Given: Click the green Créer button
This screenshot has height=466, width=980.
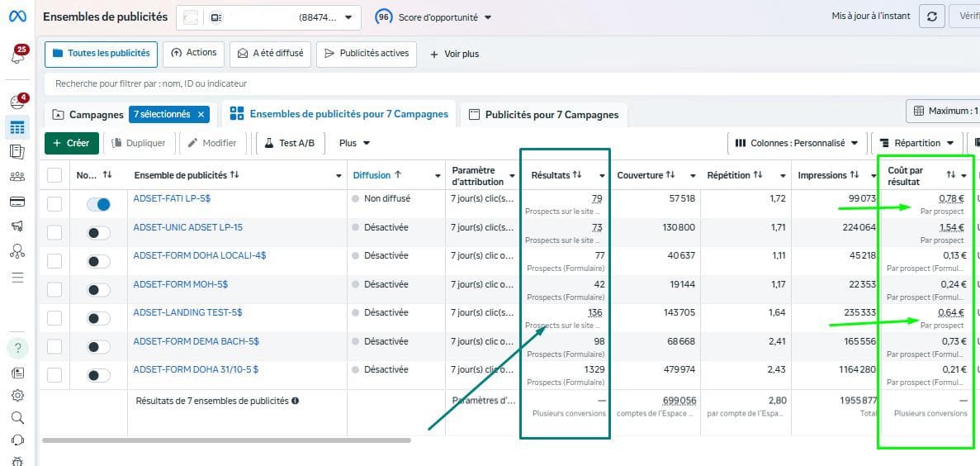Looking at the screenshot, I should [x=72, y=143].
